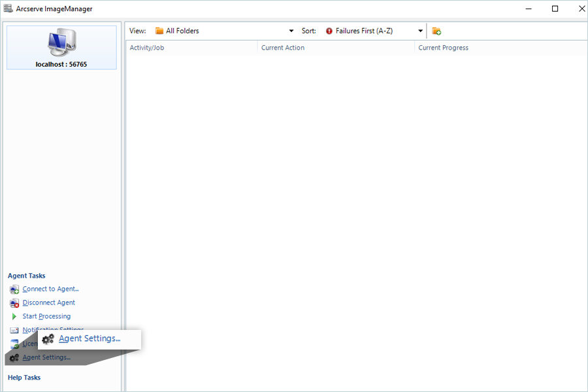Select the All Folders view combo box
Image resolution: width=588 pixels, height=392 pixels.
tap(225, 31)
